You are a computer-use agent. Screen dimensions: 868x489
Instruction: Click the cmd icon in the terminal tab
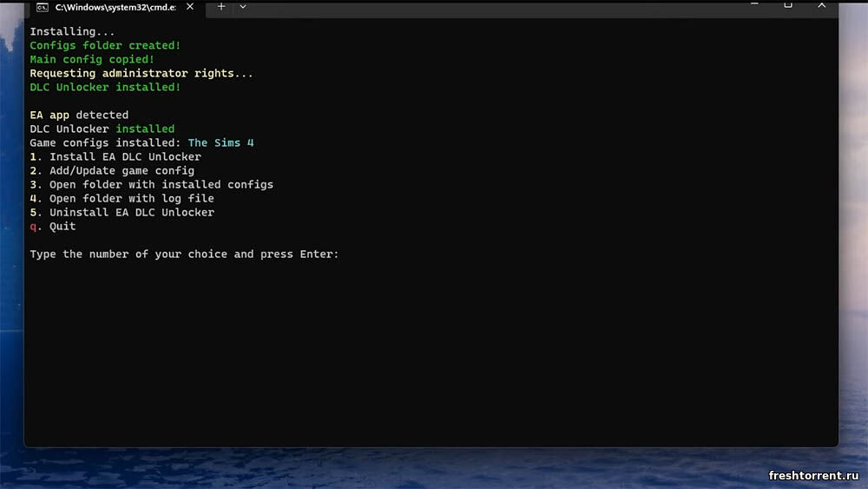(x=42, y=7)
